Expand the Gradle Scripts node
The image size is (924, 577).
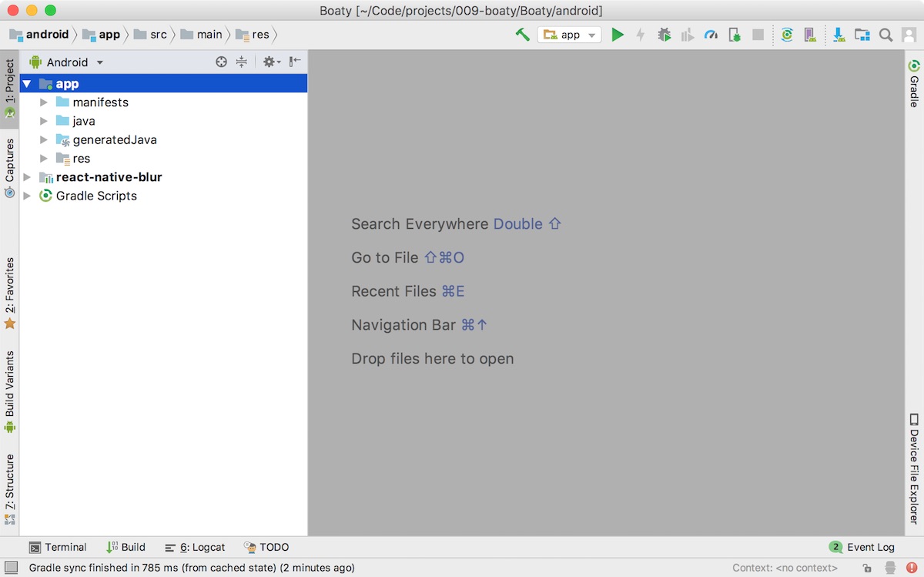27,196
